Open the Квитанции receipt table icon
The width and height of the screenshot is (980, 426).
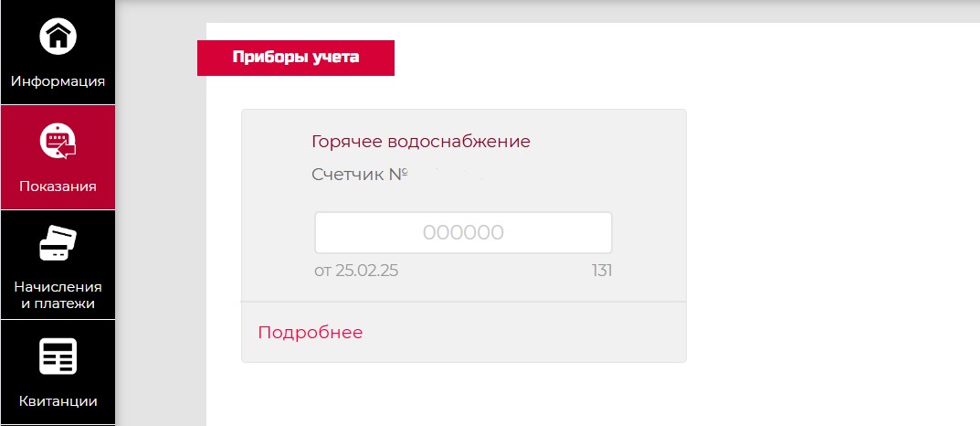[x=58, y=357]
